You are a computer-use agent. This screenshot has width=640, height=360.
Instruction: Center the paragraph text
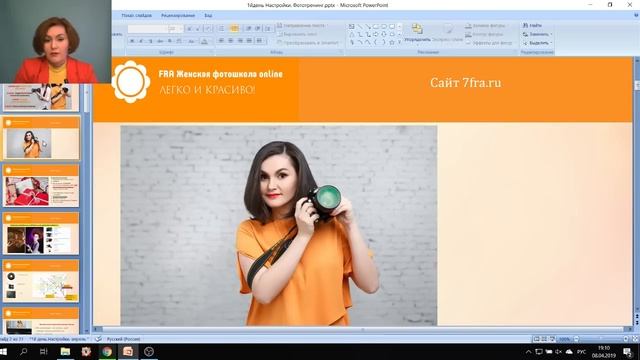click(x=230, y=41)
